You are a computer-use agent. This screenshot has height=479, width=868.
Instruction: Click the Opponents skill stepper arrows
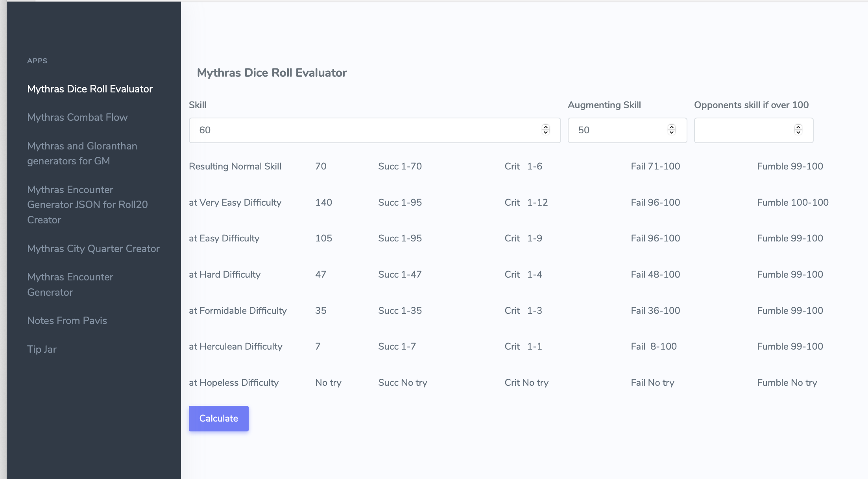pos(798,130)
